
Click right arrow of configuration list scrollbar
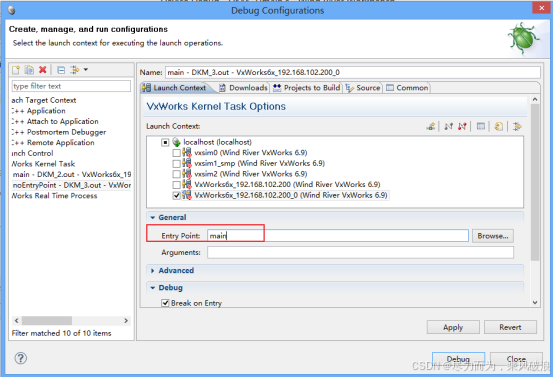(126, 320)
